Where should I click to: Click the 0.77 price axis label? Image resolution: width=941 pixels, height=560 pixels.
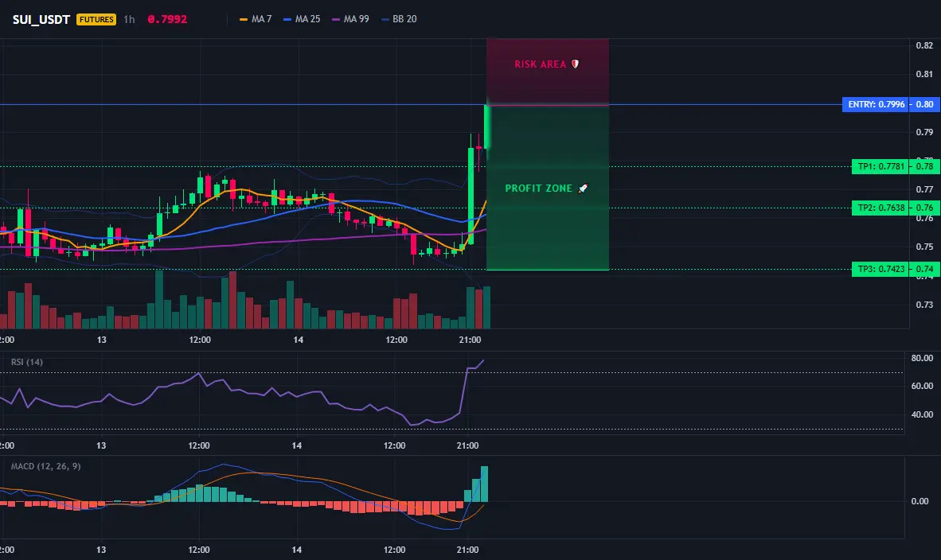click(925, 189)
